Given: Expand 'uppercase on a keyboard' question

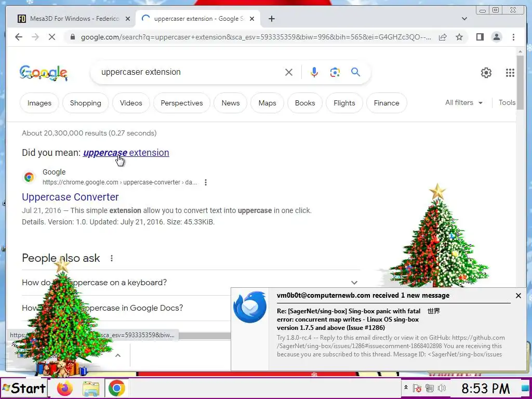Looking at the screenshot, I should point(190,283).
